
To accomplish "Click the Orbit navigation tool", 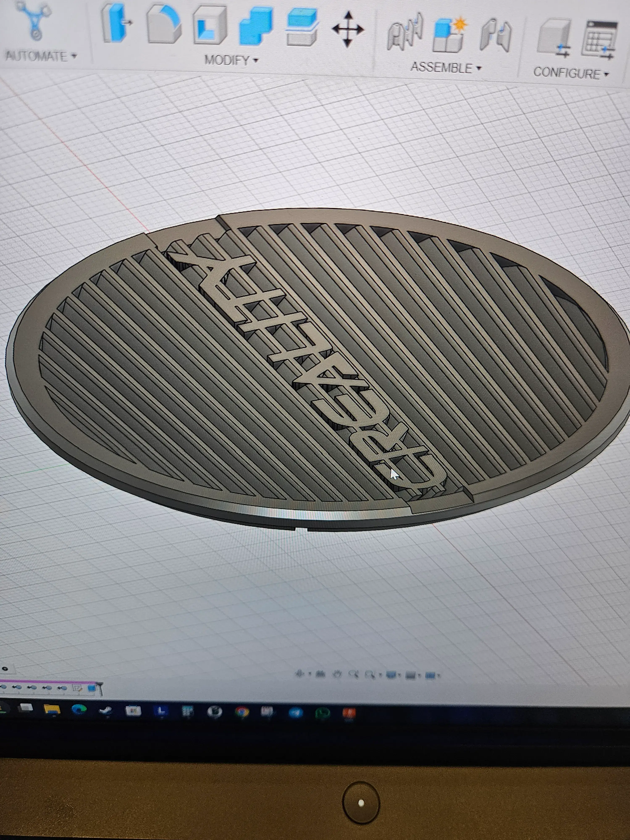I will (x=300, y=674).
